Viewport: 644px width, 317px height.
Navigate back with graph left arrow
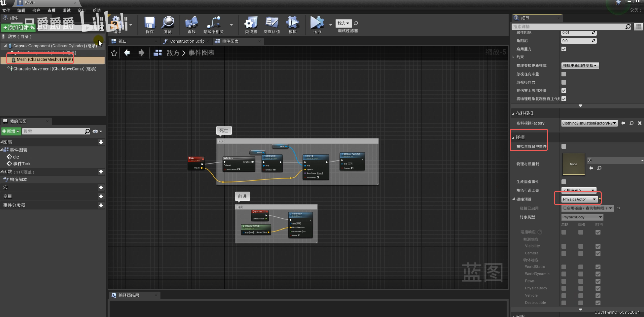pos(127,53)
